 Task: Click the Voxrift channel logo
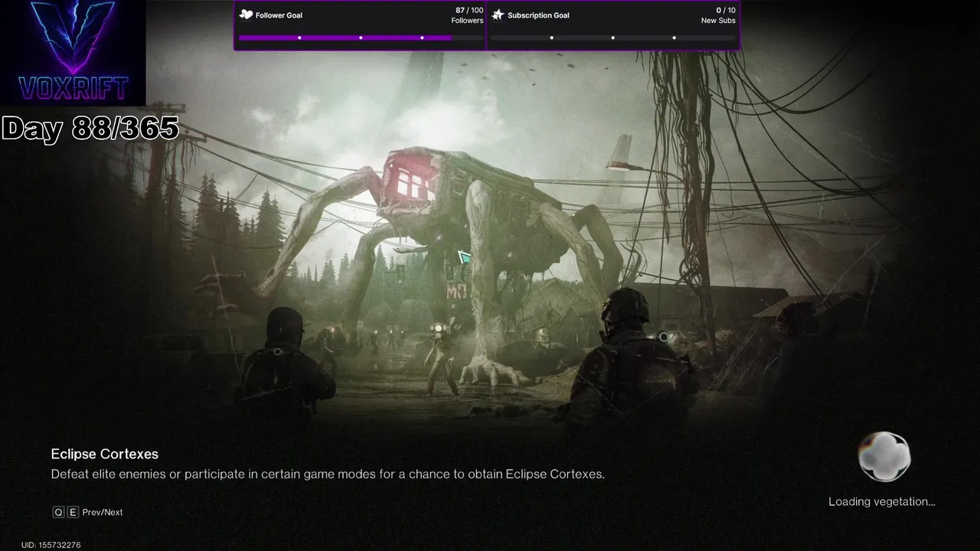73,52
